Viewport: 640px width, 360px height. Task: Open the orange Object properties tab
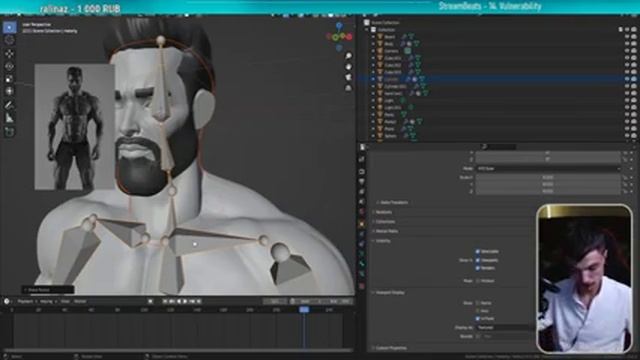coord(362,224)
